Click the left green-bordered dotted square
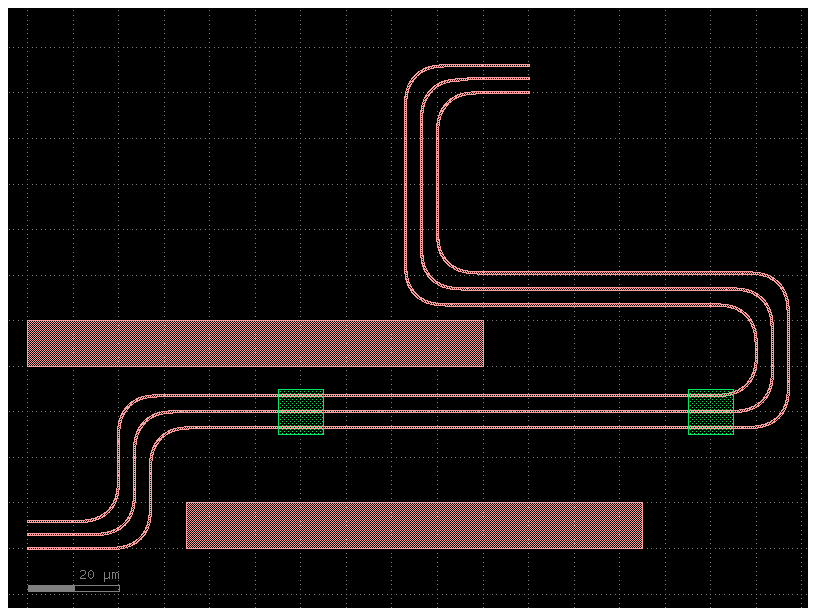Image resolution: width=816 pixels, height=616 pixels. coord(301,412)
